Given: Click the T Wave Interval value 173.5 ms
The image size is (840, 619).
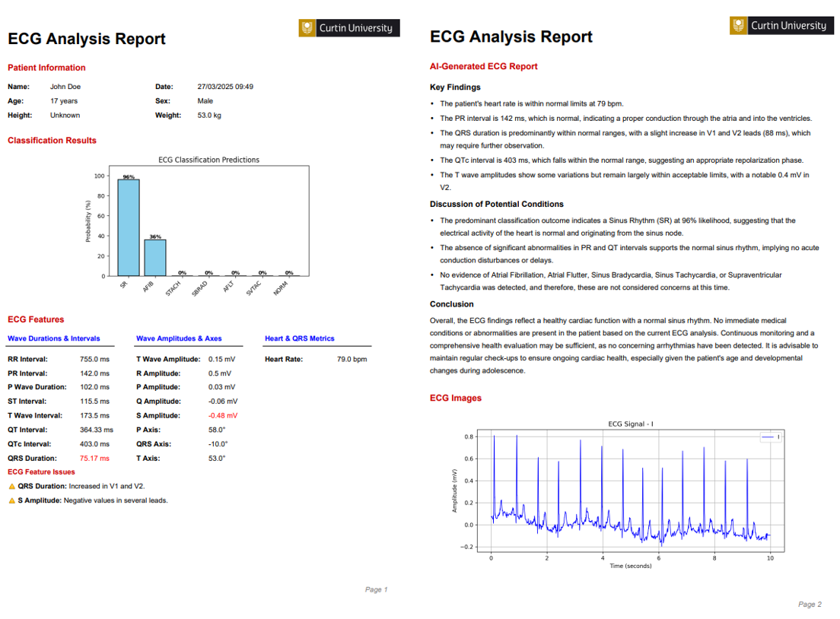Looking at the screenshot, I should 94,415.
